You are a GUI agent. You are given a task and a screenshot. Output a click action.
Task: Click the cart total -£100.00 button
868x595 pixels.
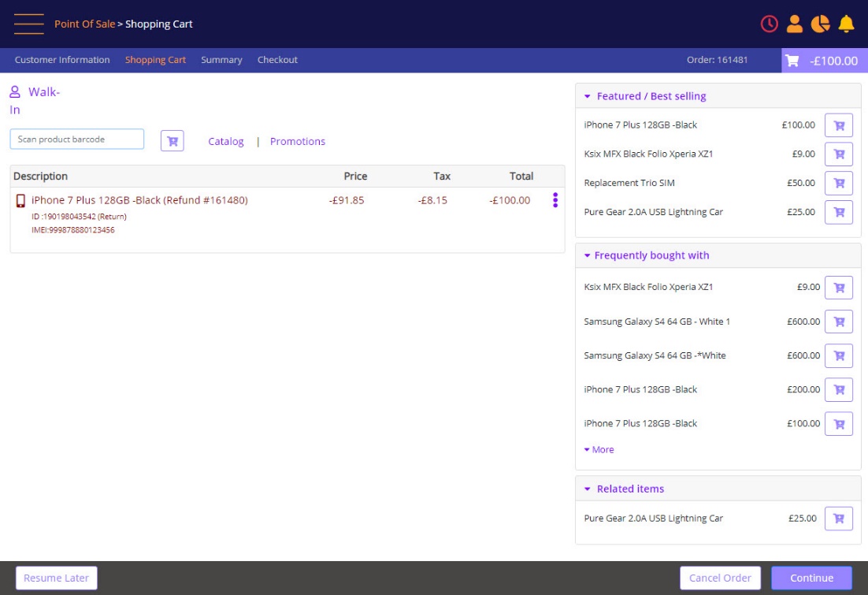pyautogui.click(x=824, y=61)
